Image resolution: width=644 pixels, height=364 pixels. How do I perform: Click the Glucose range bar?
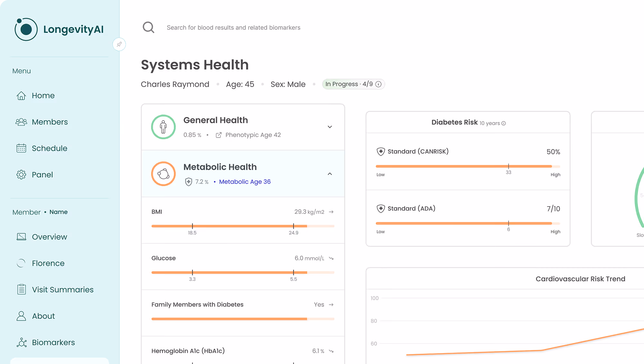243,273
